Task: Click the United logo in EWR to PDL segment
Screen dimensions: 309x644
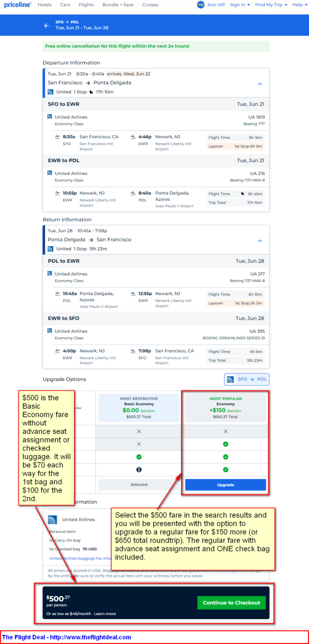Action: 49,173
